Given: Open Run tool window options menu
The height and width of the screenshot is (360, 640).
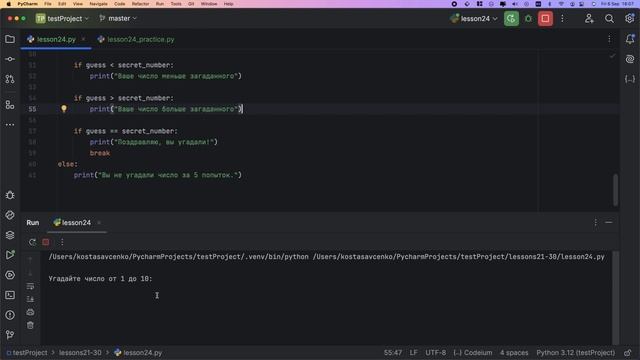Looking at the screenshot, I should (596, 222).
